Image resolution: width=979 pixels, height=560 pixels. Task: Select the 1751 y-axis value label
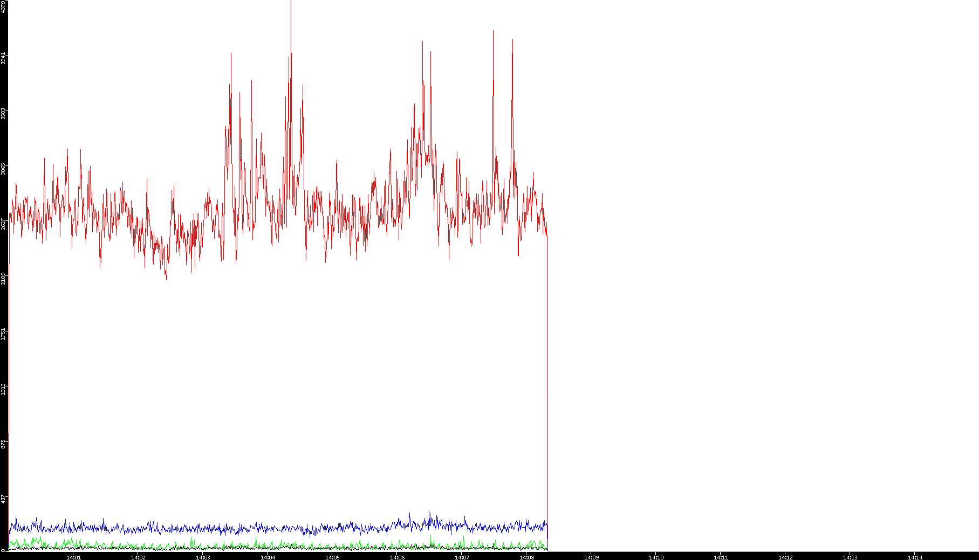[4, 334]
